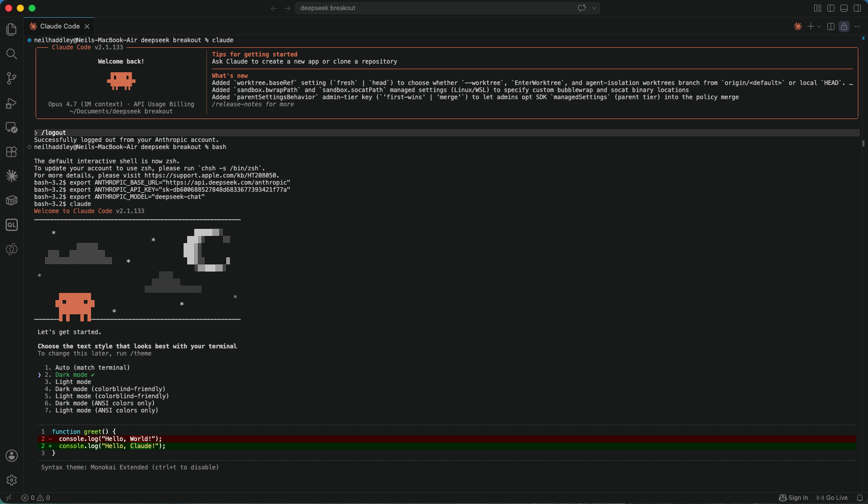Open the Manage gear icon
The width and height of the screenshot is (868, 504).
coord(11,480)
